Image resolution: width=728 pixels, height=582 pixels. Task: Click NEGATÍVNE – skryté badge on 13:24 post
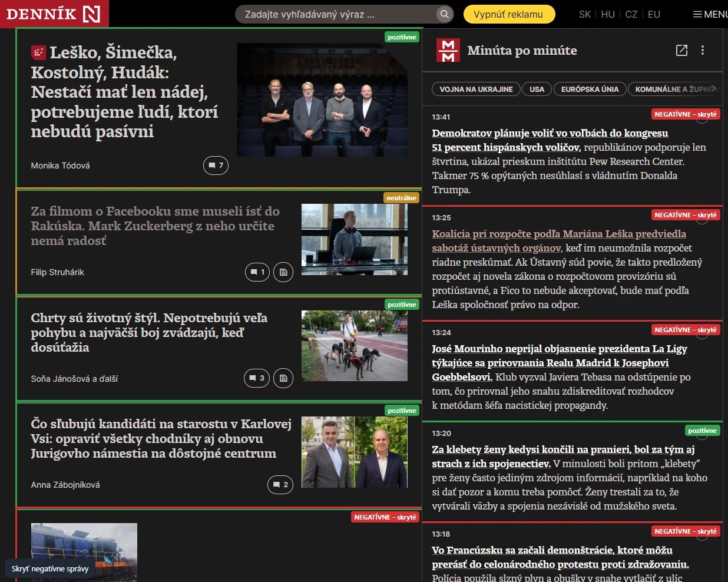(686, 330)
